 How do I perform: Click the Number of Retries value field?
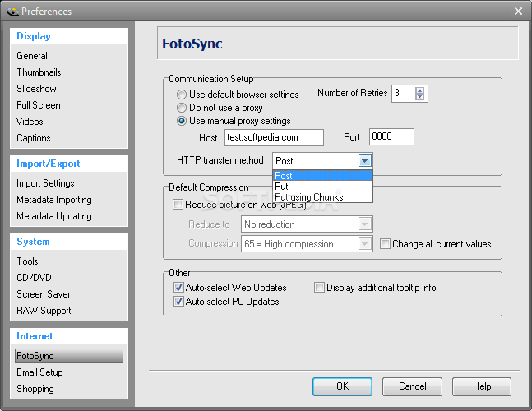pos(404,94)
